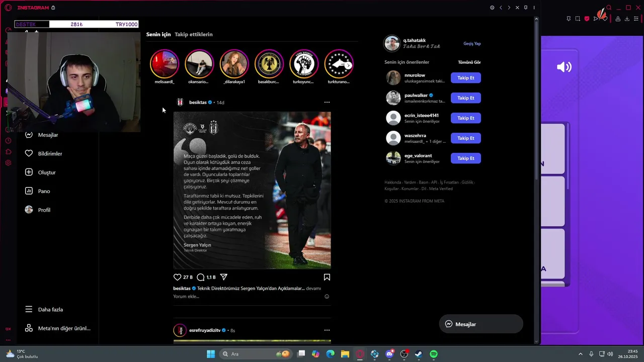Open browser search magnifier icon
The width and height of the screenshot is (644, 362).
(x=609, y=8)
